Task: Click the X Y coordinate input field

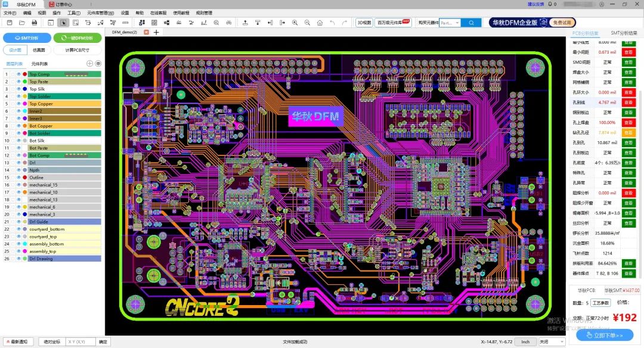Action: (x=80, y=341)
